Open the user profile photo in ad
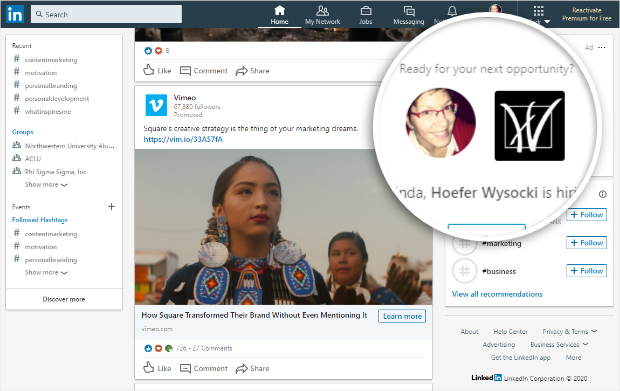 pyautogui.click(x=441, y=123)
